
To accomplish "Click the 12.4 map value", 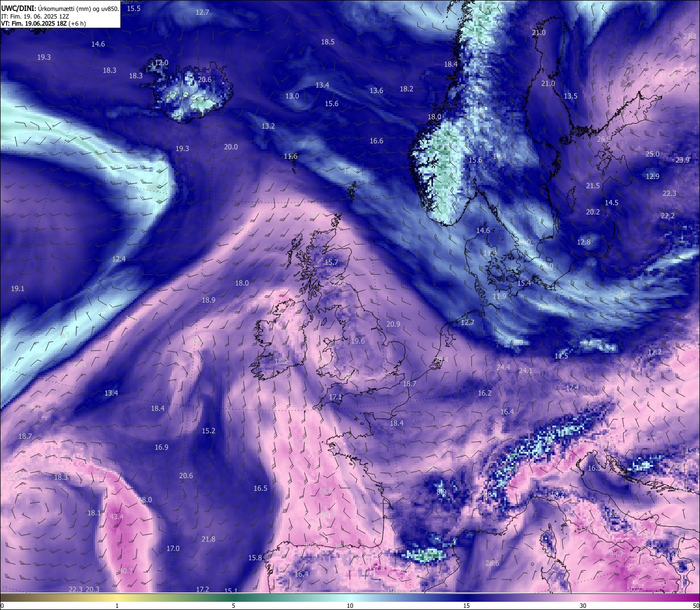I will click(119, 259).
